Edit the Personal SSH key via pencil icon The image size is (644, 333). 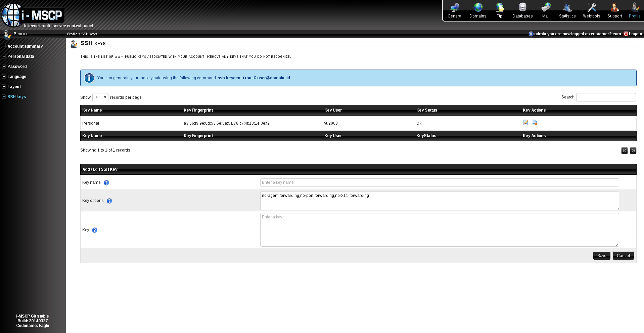click(x=525, y=123)
